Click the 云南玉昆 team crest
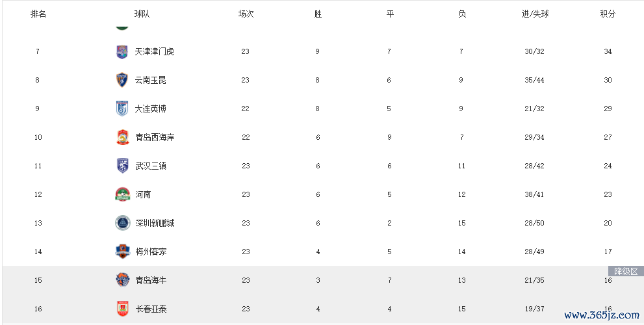Viewport: 644px width, 325px height. pyautogui.click(x=122, y=80)
